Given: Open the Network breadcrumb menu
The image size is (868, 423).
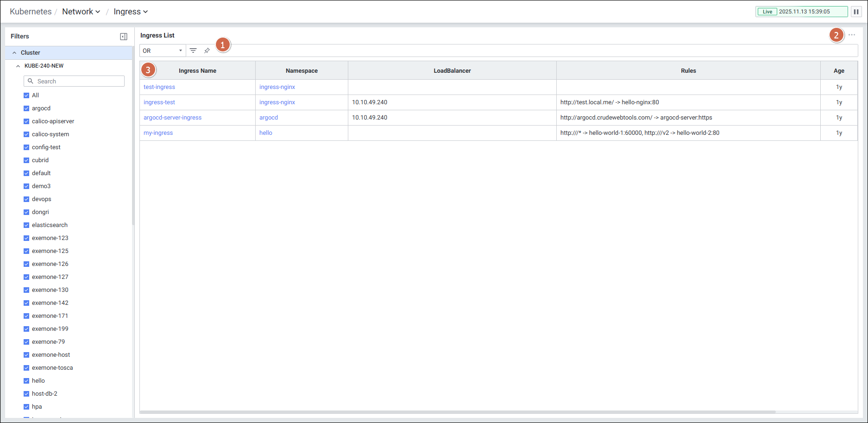Looking at the screenshot, I should click(x=81, y=12).
